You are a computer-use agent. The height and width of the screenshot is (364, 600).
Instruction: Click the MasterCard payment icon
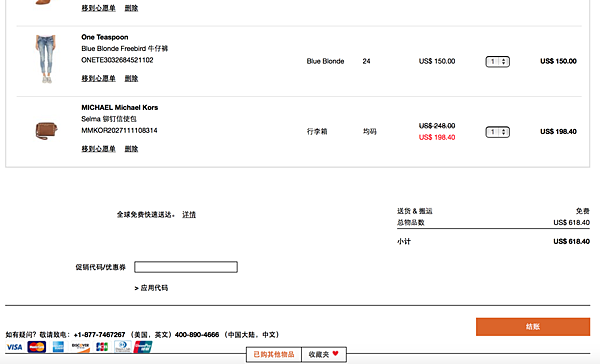[x=37, y=347]
